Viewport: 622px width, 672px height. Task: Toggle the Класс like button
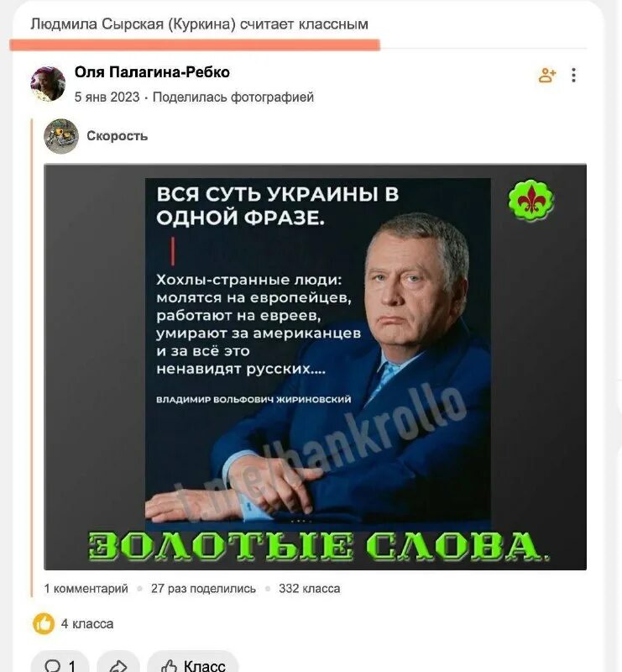193,664
